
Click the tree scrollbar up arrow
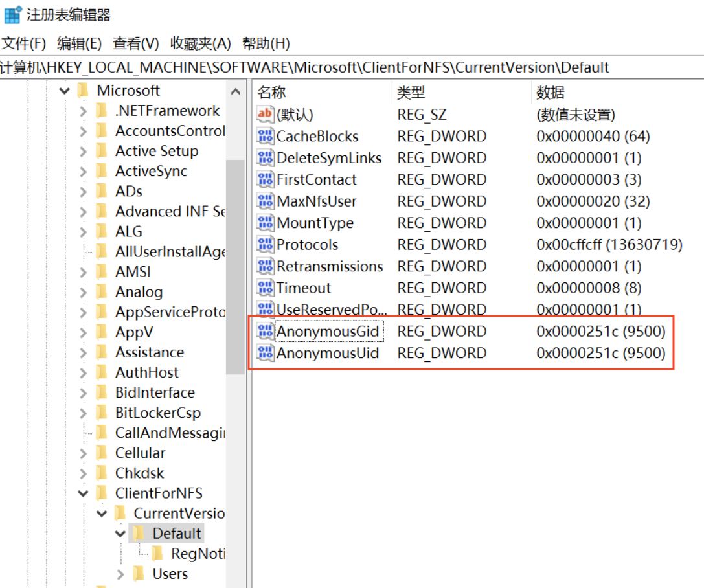(x=236, y=92)
